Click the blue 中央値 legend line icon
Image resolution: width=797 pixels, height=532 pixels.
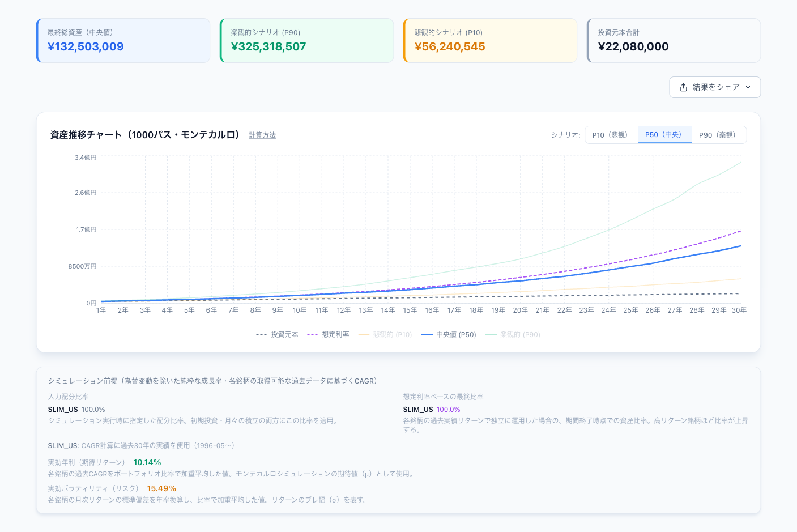pos(427,335)
